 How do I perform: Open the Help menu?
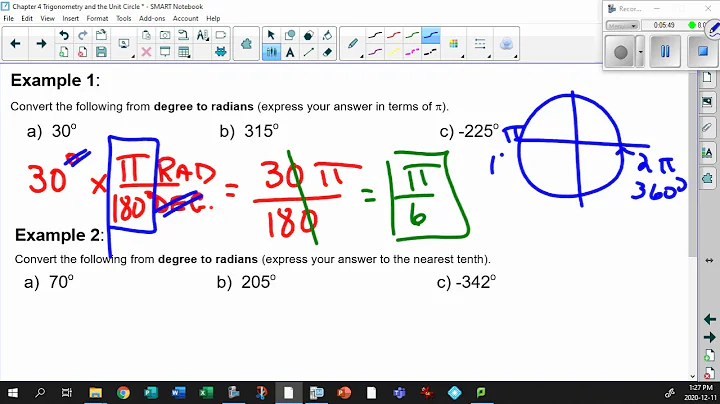coord(213,18)
